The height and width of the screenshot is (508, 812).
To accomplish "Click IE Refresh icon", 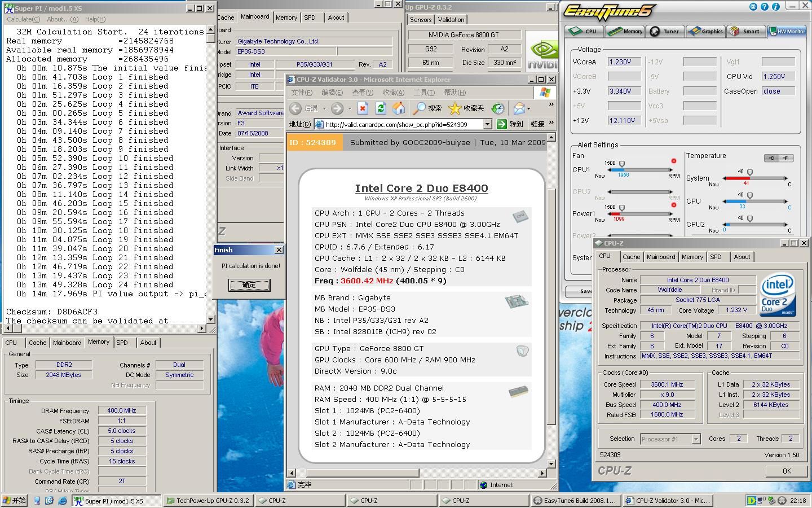I will (381, 108).
